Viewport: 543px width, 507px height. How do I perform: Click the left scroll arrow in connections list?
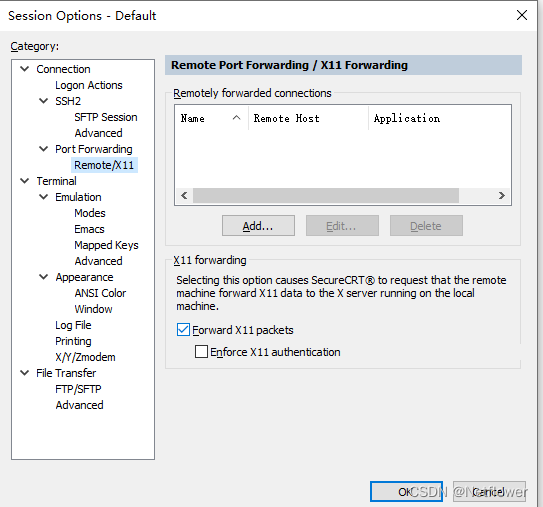[x=184, y=196]
